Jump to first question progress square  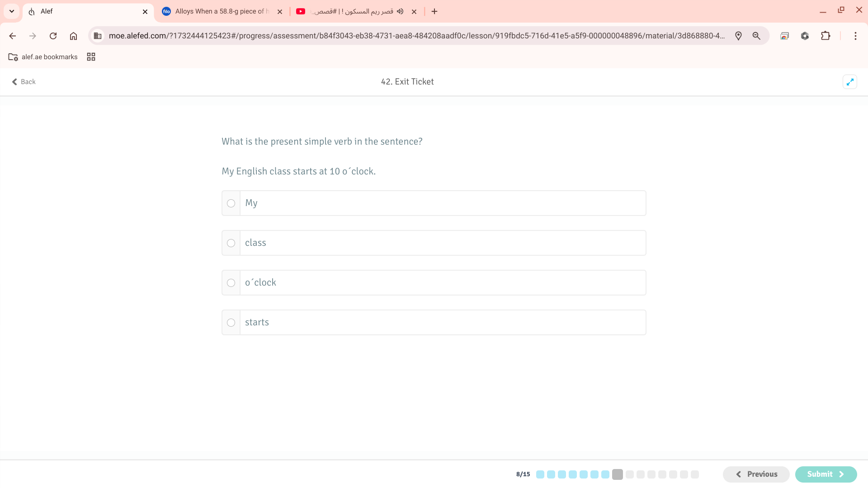[540, 474]
